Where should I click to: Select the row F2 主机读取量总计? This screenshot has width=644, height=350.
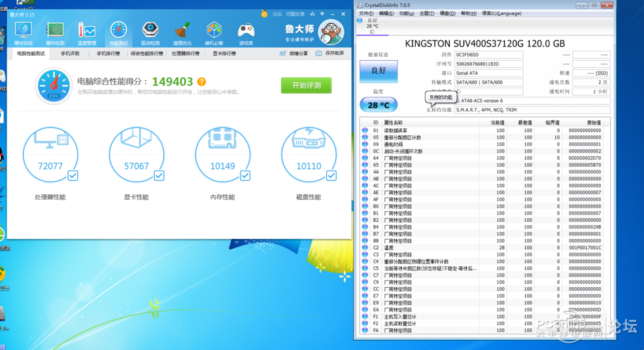click(x=481, y=324)
